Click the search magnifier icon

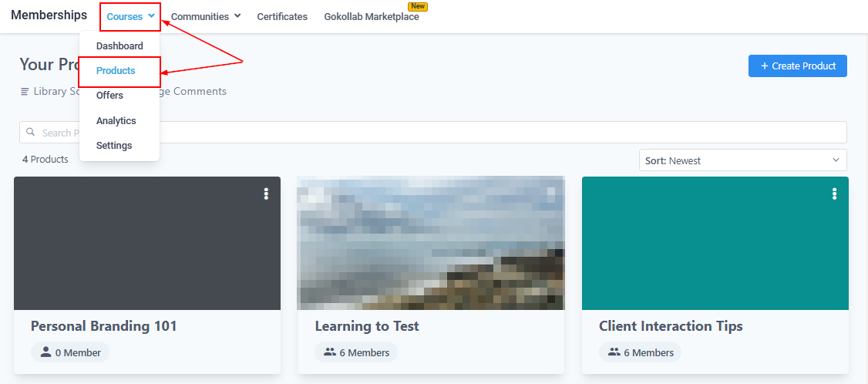pos(31,132)
